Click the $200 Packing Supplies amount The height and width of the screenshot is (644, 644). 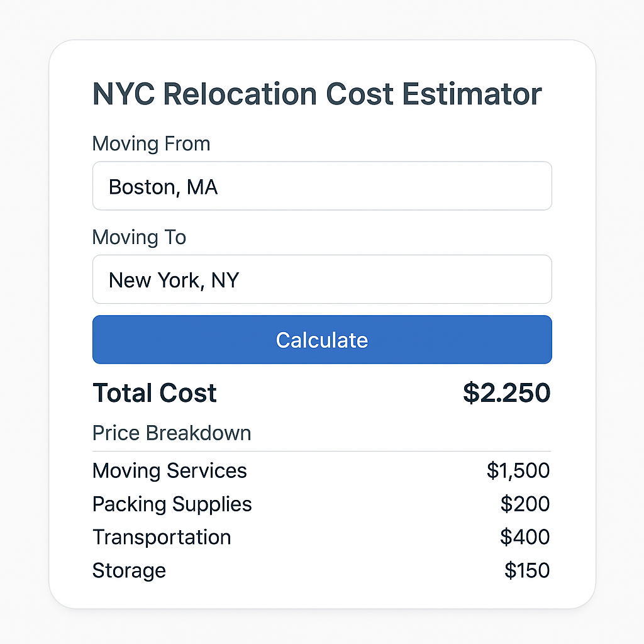[525, 504]
